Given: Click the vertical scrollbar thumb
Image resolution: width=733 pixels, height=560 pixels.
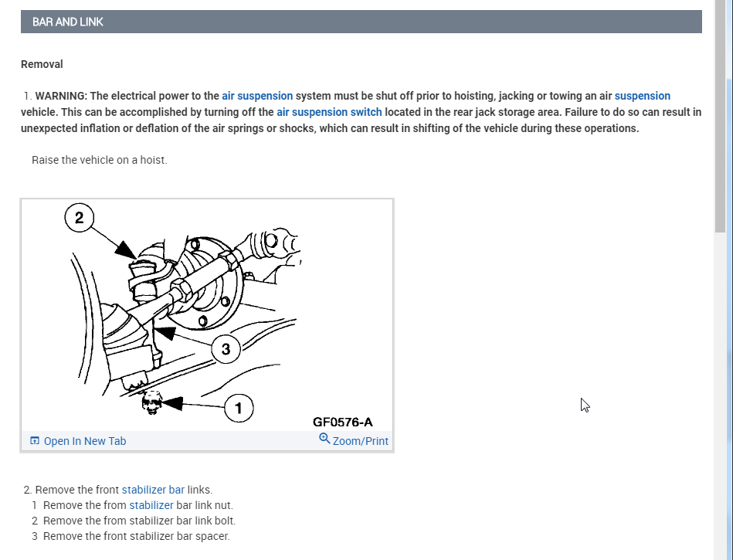Looking at the screenshot, I should [720, 115].
